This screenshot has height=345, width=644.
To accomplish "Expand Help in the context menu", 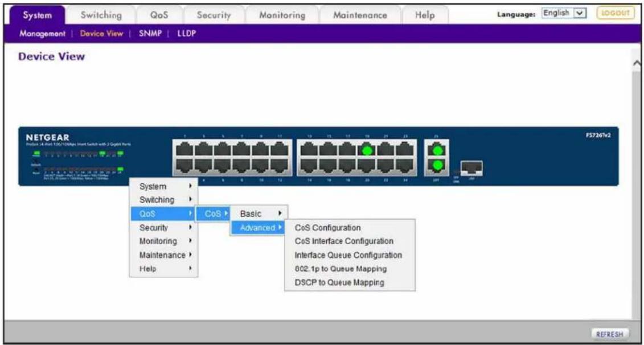I will pos(163,269).
